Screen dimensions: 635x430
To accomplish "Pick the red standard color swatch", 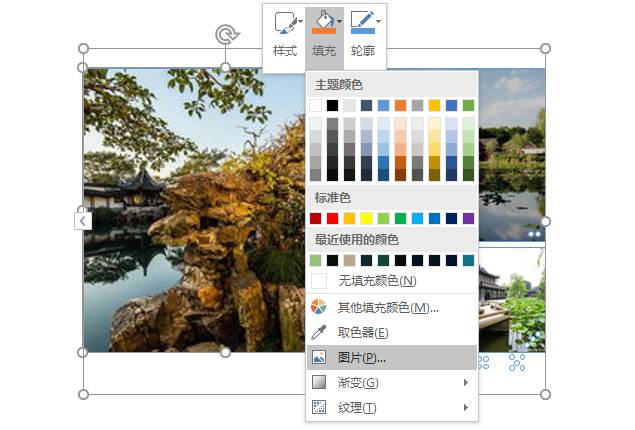I will 332,219.
